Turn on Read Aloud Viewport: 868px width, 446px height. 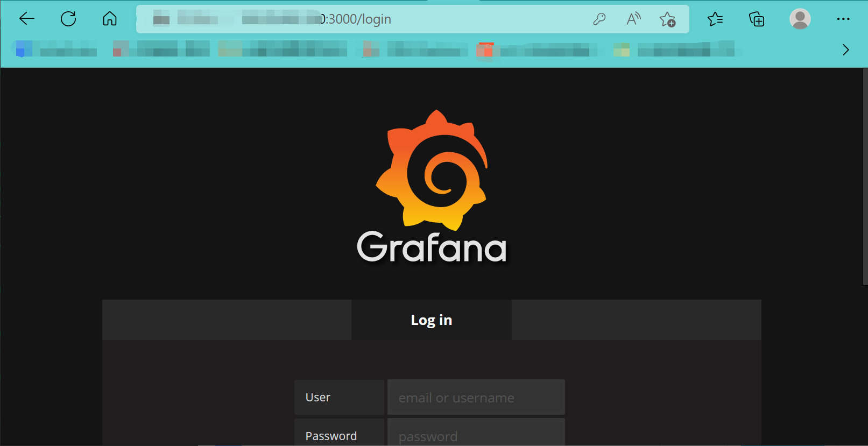click(633, 19)
